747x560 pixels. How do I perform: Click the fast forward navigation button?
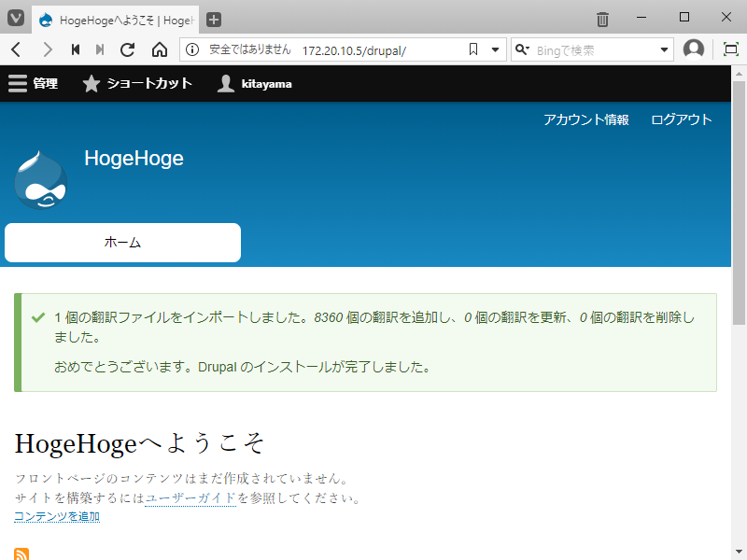100,49
